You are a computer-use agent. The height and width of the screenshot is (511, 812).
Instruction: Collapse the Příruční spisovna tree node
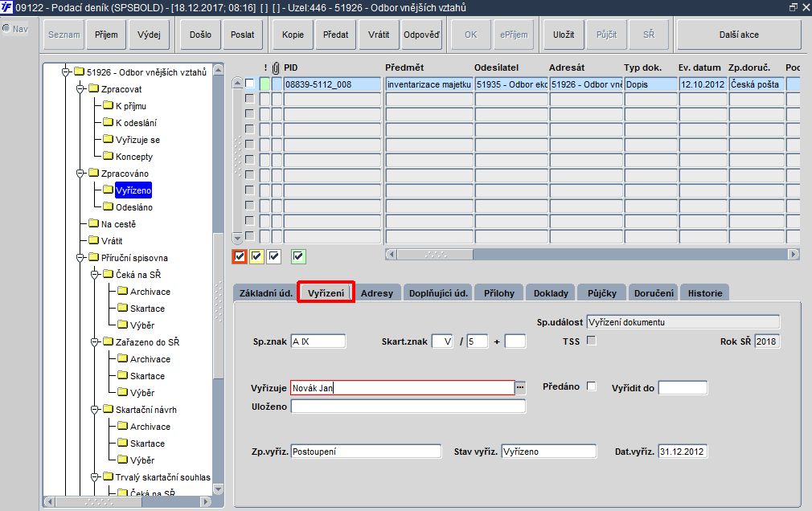pos(80,258)
